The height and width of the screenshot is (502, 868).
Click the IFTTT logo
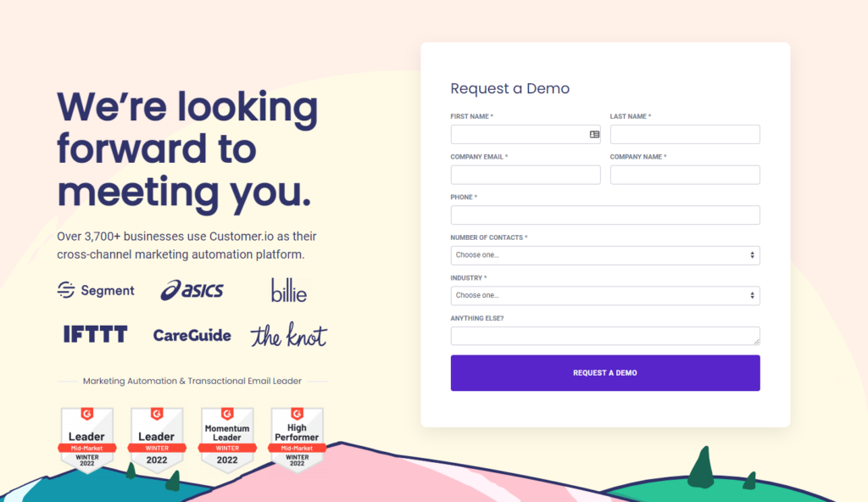96,334
